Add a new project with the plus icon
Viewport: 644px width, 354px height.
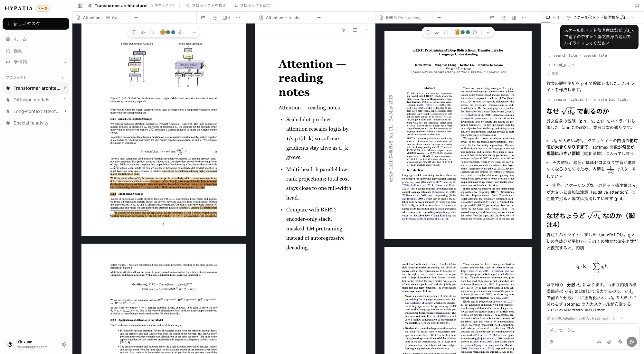coord(63,78)
